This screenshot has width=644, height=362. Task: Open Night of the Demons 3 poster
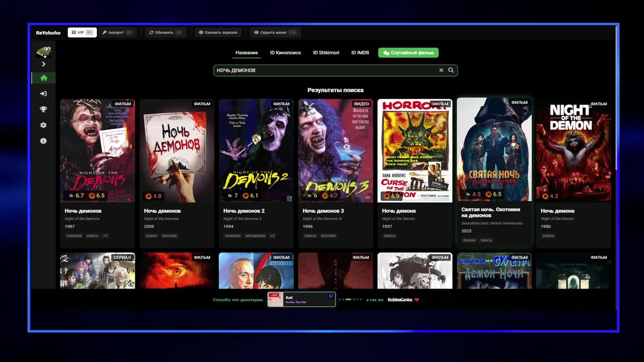tap(336, 150)
